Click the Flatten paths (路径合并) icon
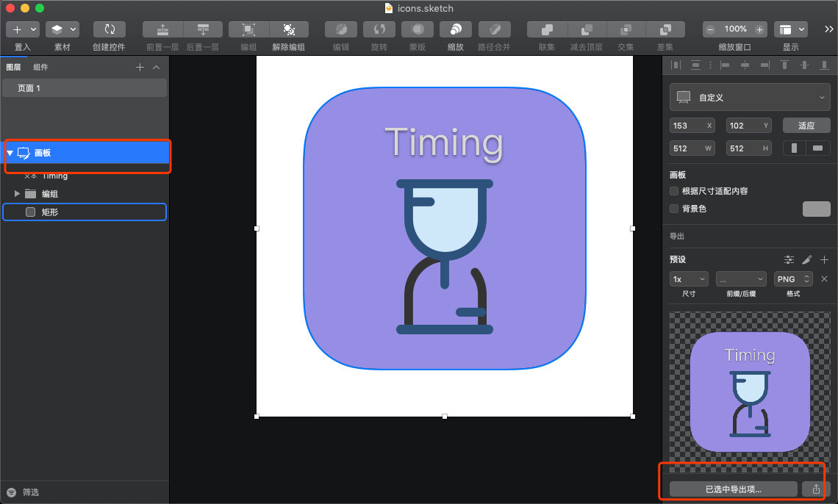This screenshot has width=838, height=504. click(495, 29)
